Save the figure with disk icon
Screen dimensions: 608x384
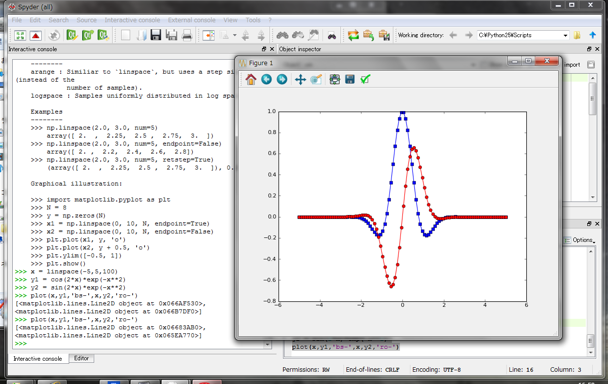coord(350,80)
